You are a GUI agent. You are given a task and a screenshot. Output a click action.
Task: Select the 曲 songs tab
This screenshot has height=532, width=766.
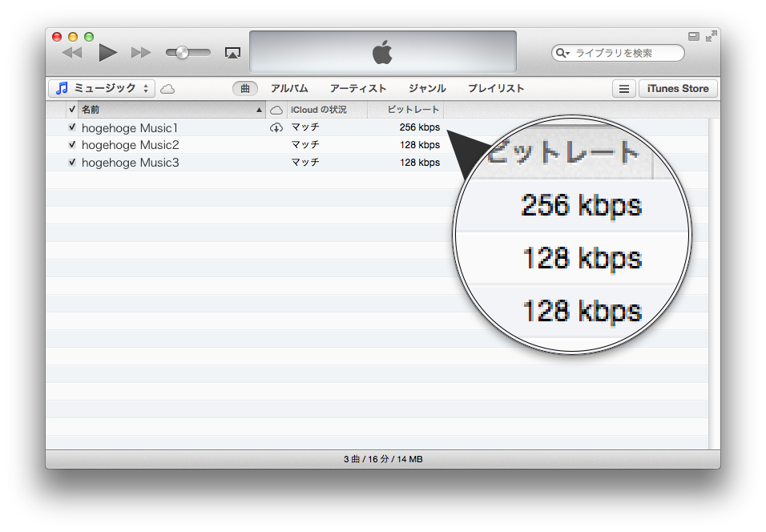tap(244, 88)
